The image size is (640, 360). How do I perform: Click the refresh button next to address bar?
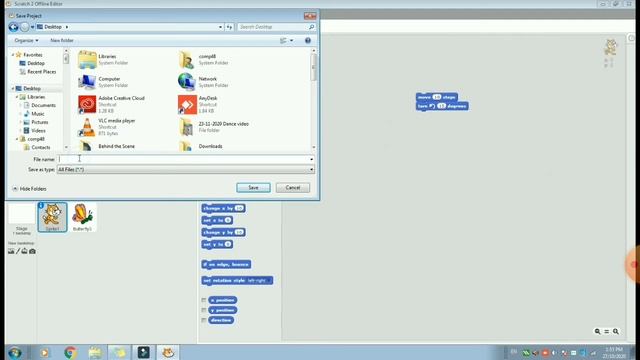click(x=229, y=27)
